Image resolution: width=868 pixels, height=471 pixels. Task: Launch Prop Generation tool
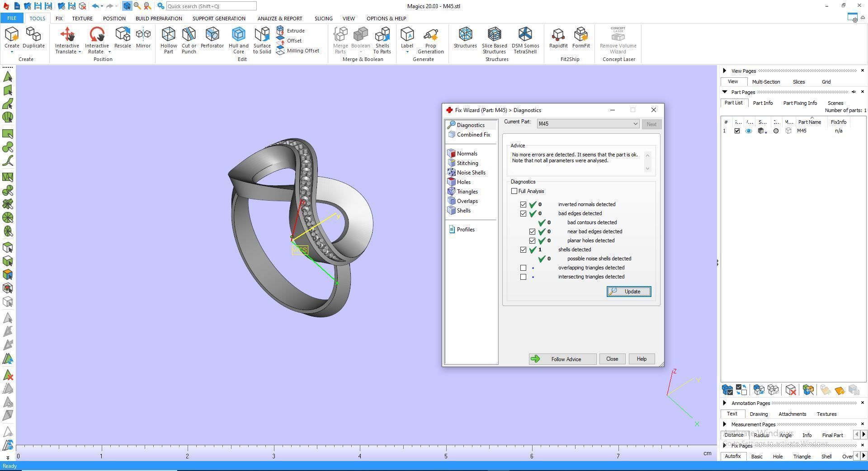[430, 40]
